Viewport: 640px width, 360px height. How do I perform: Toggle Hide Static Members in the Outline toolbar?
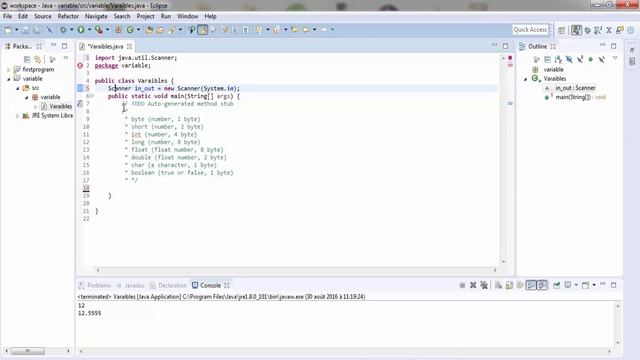580,60
